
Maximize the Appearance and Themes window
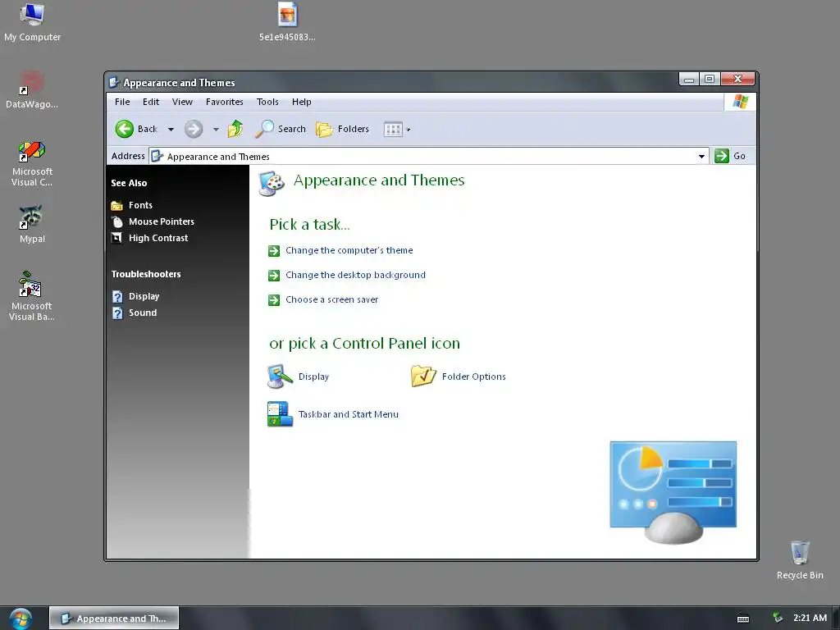tap(710, 79)
